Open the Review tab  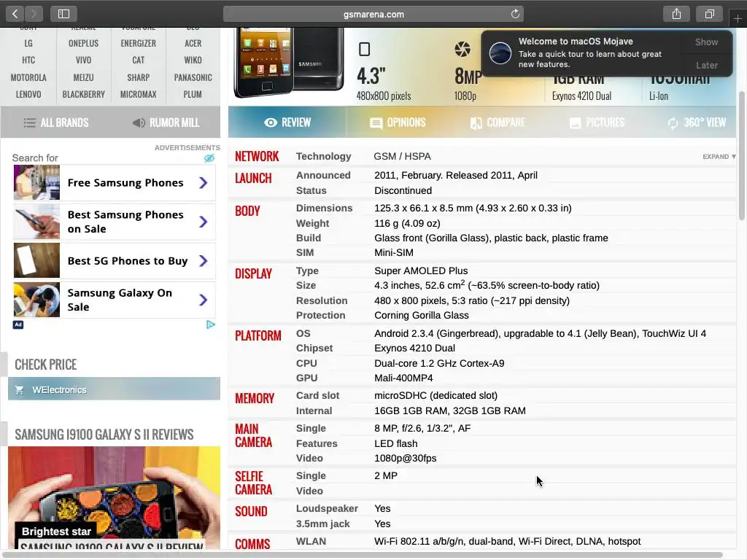coord(287,122)
